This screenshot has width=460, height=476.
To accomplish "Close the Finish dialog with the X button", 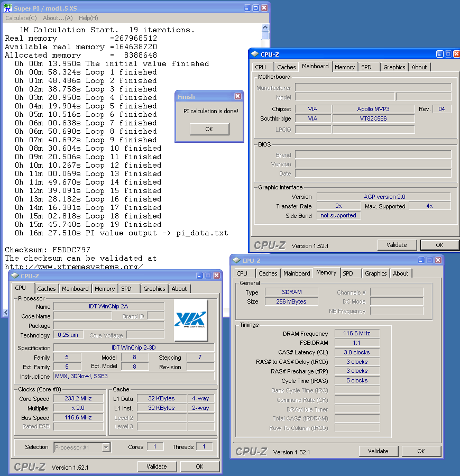I will coord(237,96).
